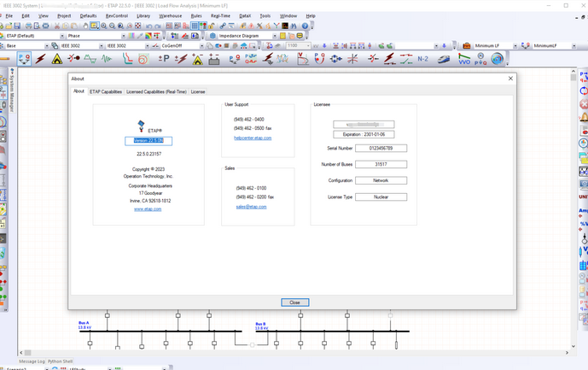Open Star Protective Device Coordination icon
Screen dimensions: 588x370
tap(127, 59)
